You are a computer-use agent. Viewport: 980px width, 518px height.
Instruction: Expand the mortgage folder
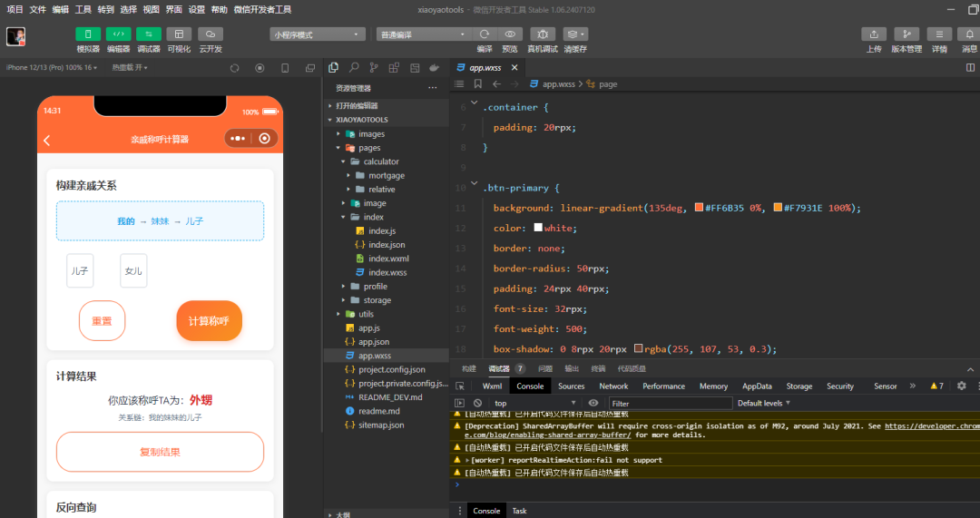click(387, 176)
